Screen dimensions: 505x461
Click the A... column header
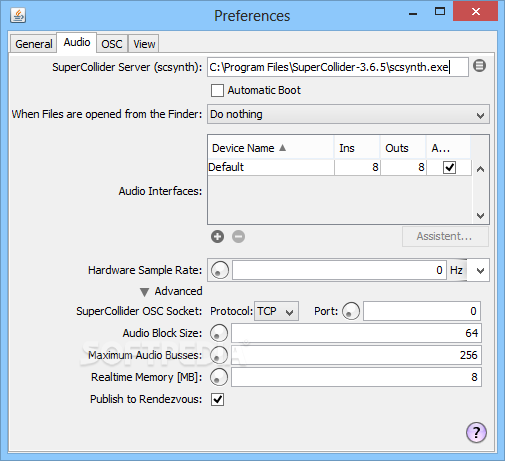click(x=448, y=148)
